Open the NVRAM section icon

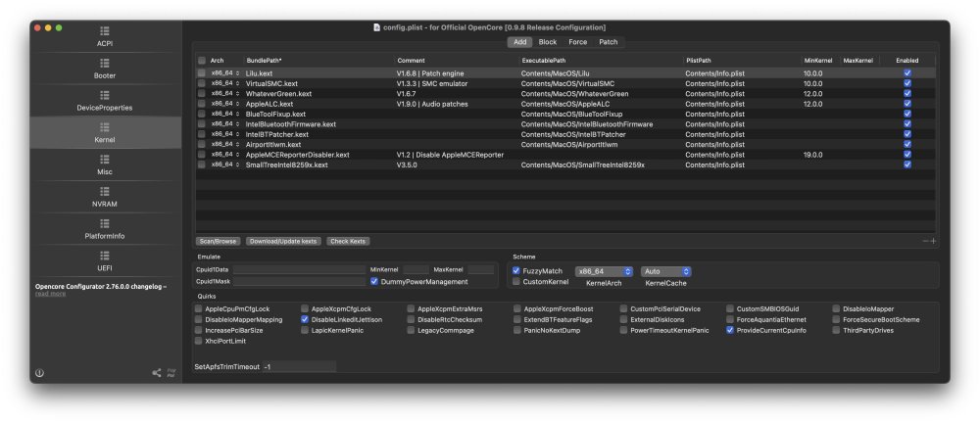coord(105,191)
